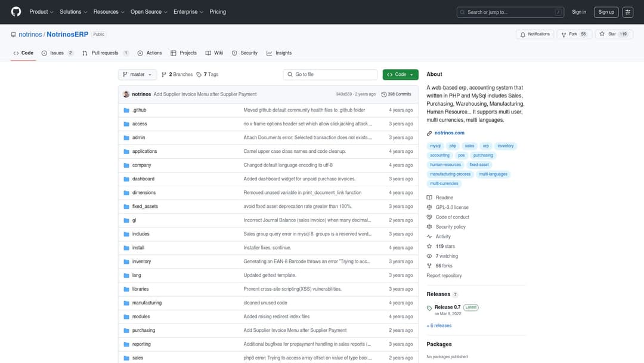Open the sales folder name
The width and height of the screenshot is (644, 363).
(x=138, y=358)
